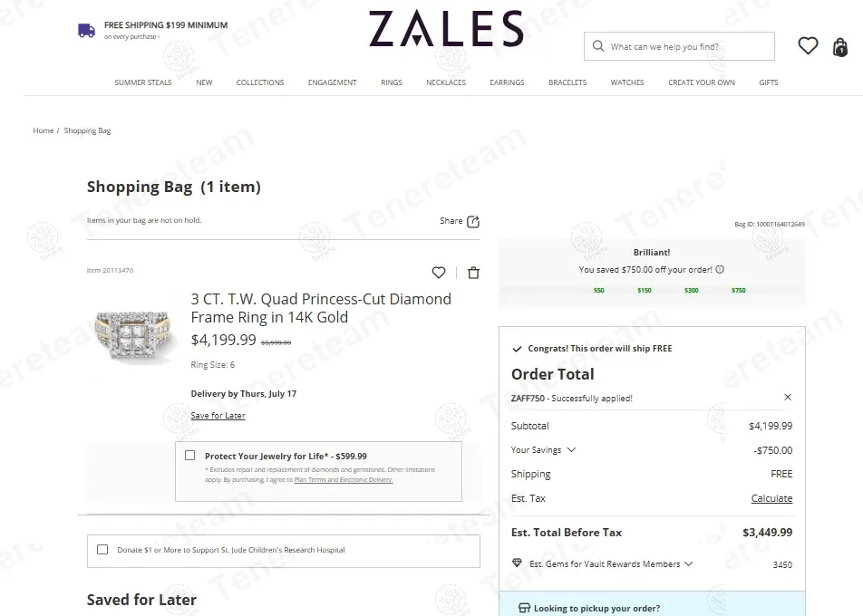Open the NECKLACES navigation menu
This screenshot has width=863, height=616.
[x=445, y=82]
